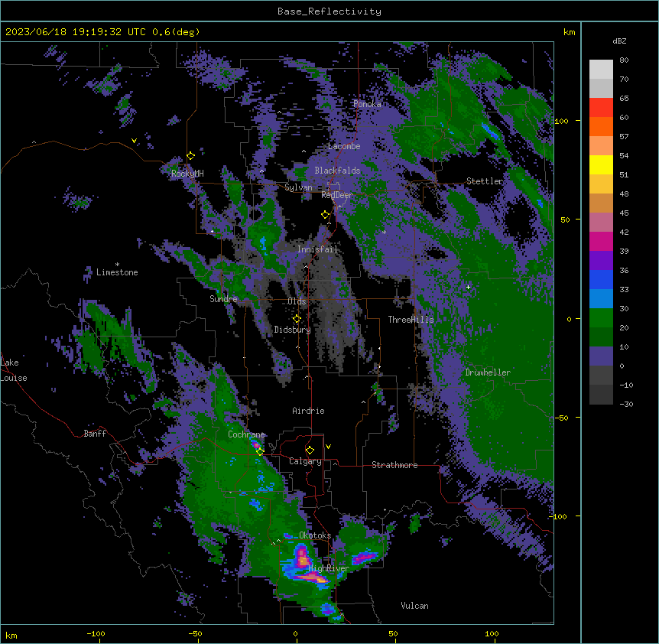Click the white plus marker north of Drumheller
Image resolution: width=659 pixels, height=644 pixels.
point(468,287)
